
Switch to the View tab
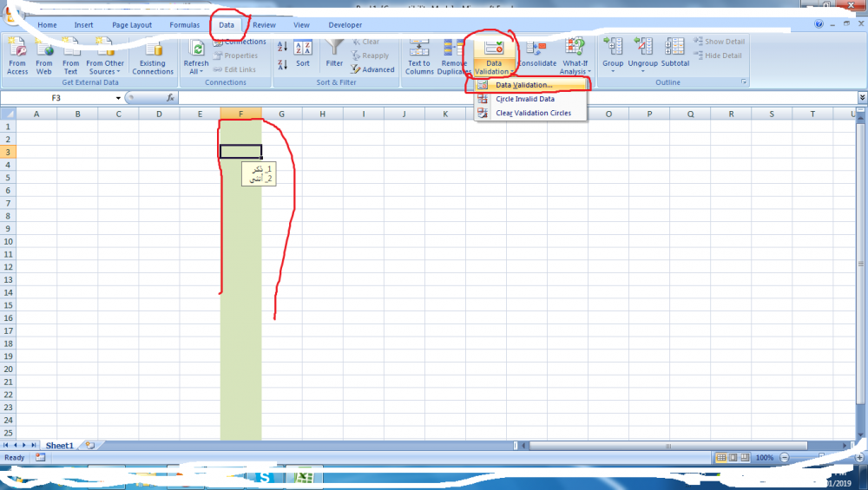(x=302, y=25)
